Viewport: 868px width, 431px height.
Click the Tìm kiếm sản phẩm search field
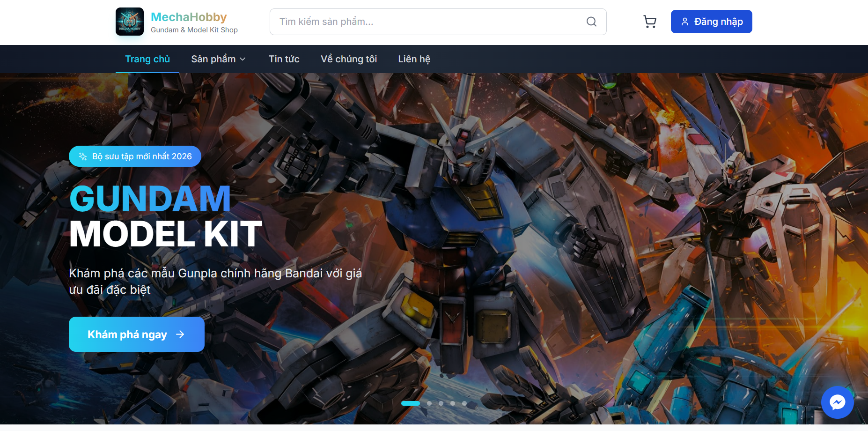click(421, 22)
